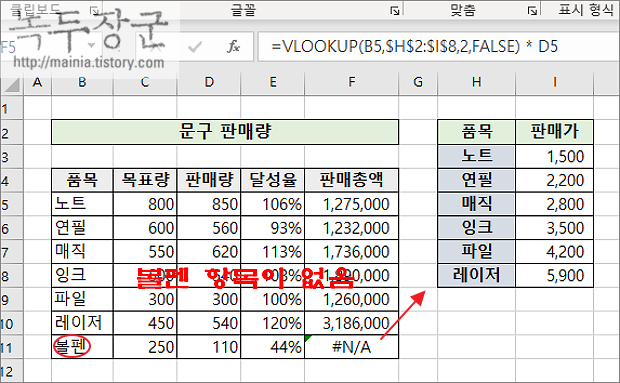Select column F header
Viewport: 620px width, 383px height.
[352, 83]
